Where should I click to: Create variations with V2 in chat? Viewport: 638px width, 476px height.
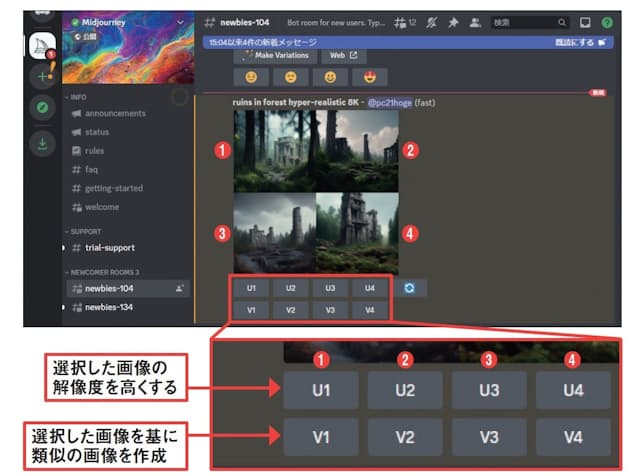291,310
